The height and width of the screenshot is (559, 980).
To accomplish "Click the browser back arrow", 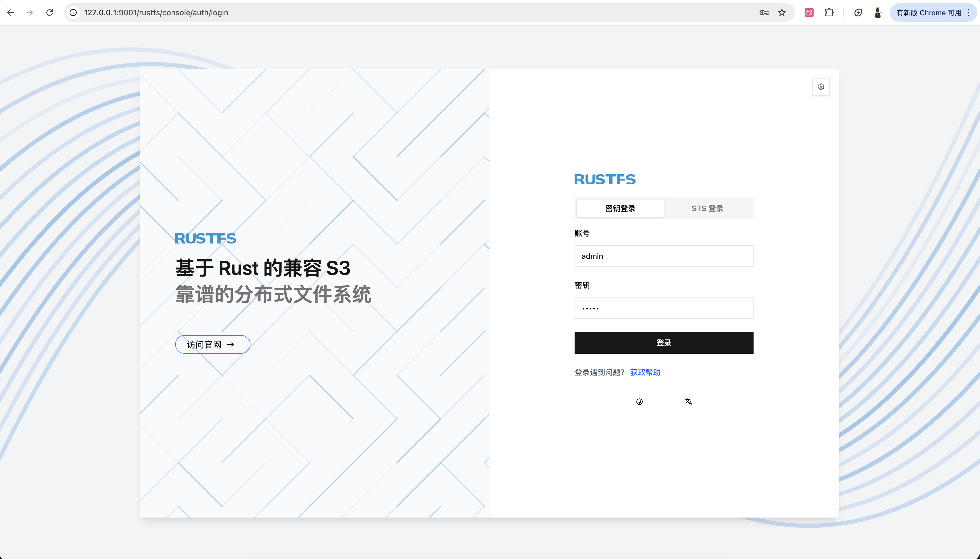I will 11,13.
